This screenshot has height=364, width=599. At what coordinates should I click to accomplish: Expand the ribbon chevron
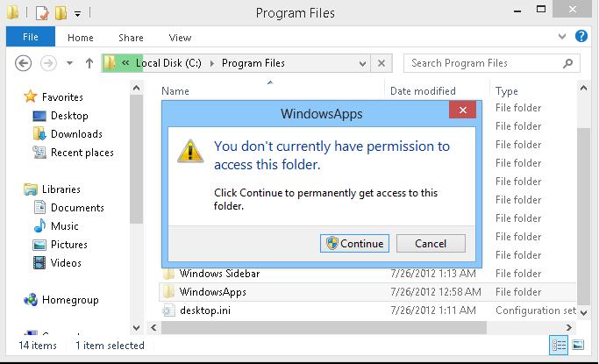[x=562, y=37]
